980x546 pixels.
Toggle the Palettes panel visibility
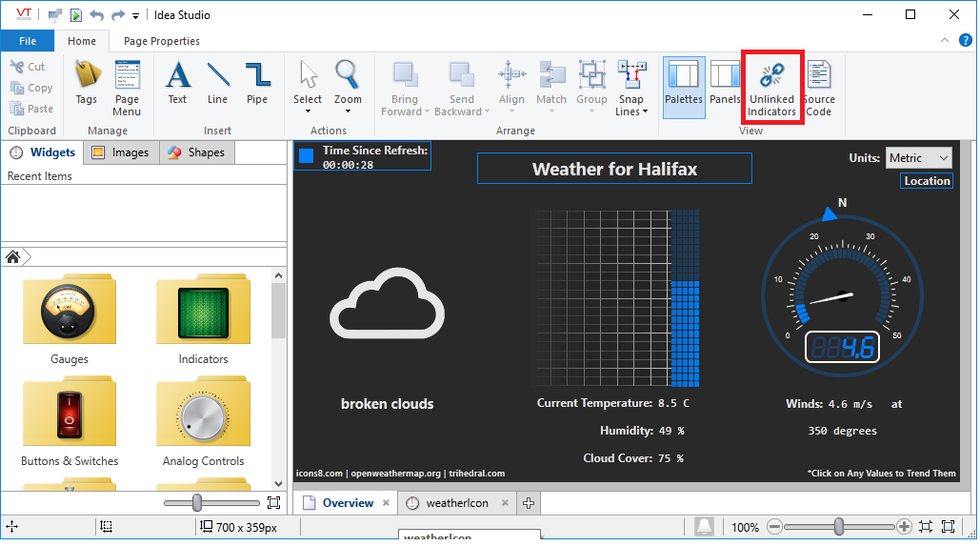684,86
